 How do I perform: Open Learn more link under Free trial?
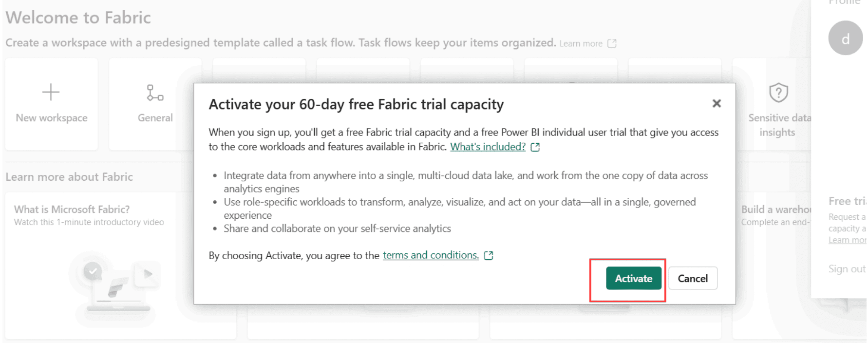point(847,240)
